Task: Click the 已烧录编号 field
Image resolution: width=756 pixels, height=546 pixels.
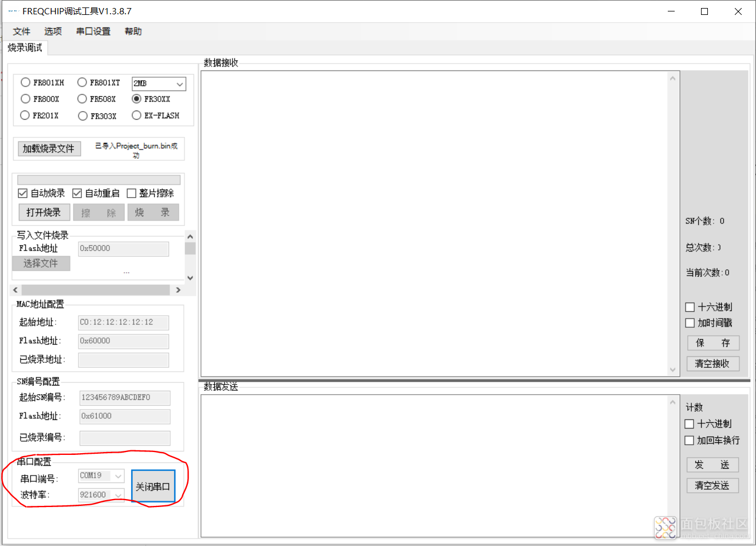Action: click(125, 438)
